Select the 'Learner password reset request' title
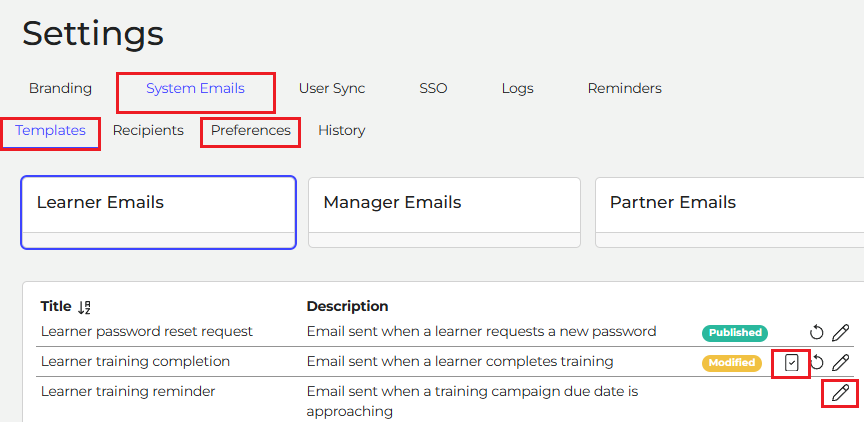This screenshot has height=422, width=864. point(147,331)
